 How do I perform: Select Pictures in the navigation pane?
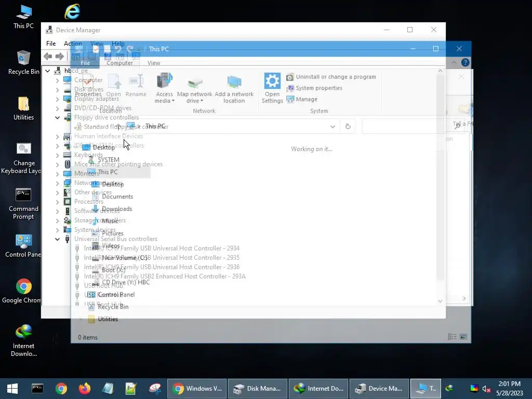113,233
